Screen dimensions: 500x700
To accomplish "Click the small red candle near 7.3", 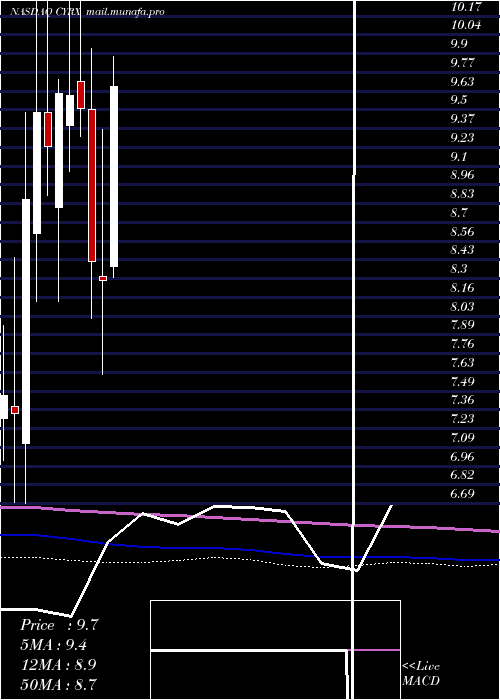I will tap(15, 410).
